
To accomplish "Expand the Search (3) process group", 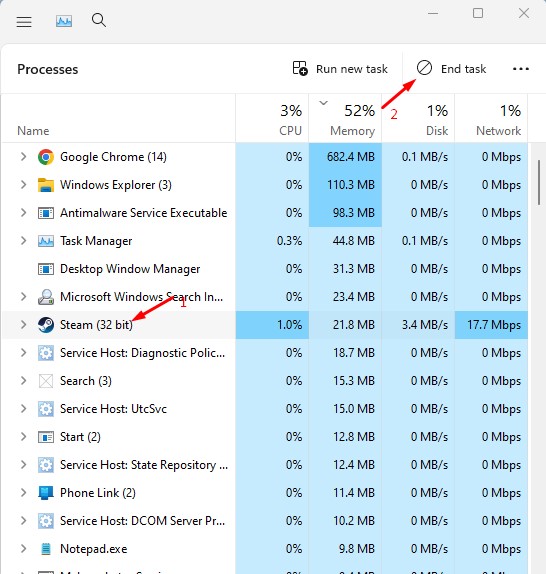I will (x=23, y=381).
